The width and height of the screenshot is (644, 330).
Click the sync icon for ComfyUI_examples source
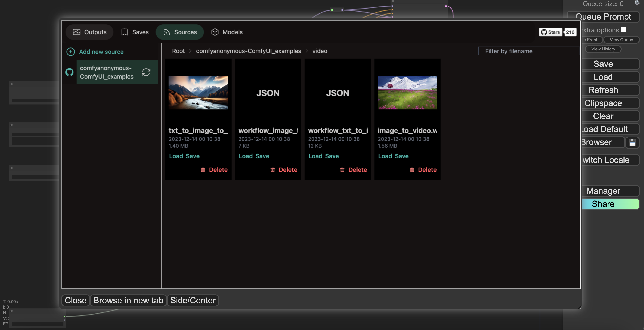146,72
